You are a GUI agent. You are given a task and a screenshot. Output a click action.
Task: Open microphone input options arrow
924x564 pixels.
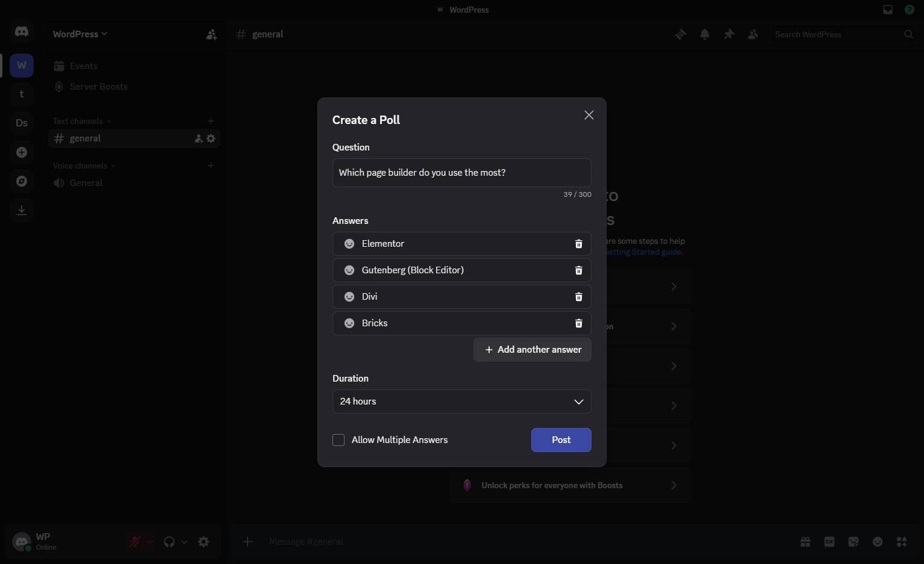pyautogui.click(x=149, y=542)
